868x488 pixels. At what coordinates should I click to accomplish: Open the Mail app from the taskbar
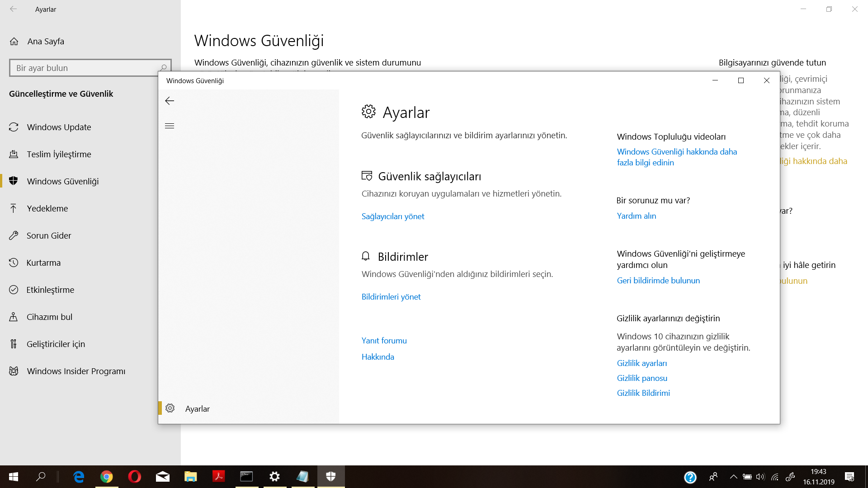click(x=163, y=477)
